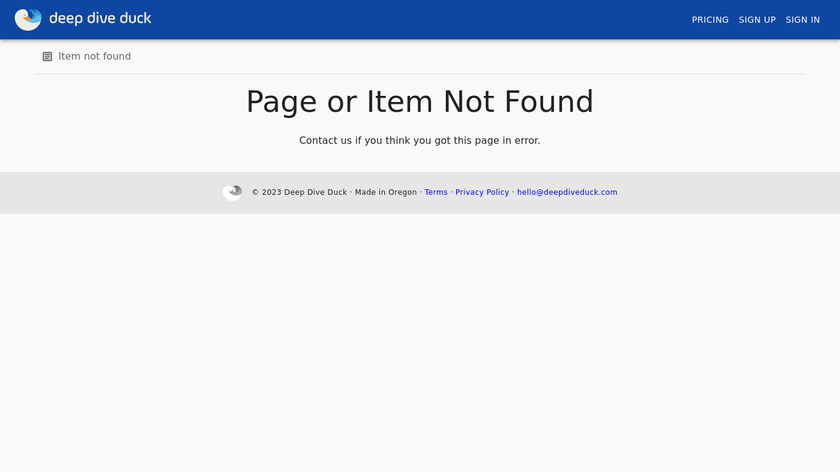Open the Terms link in footer

pyautogui.click(x=436, y=192)
